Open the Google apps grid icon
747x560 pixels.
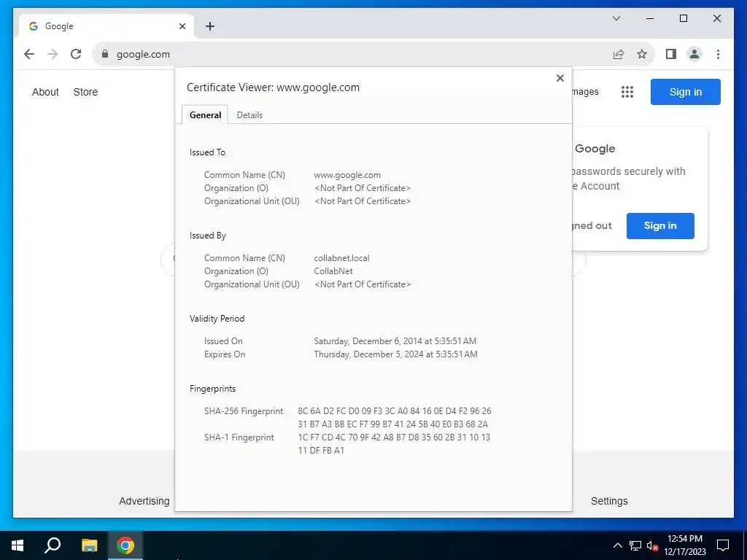[x=627, y=92]
